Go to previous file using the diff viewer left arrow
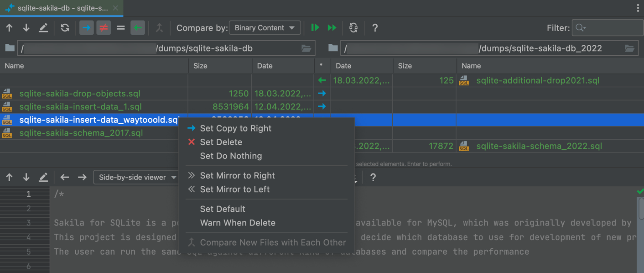Viewport: 644px width, 273px height. [x=64, y=177]
